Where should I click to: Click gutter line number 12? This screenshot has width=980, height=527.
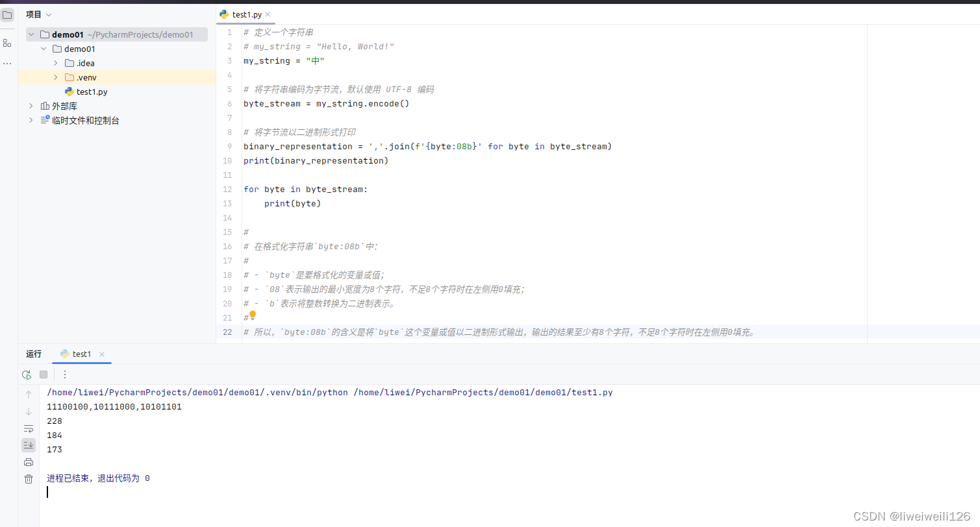(227, 190)
